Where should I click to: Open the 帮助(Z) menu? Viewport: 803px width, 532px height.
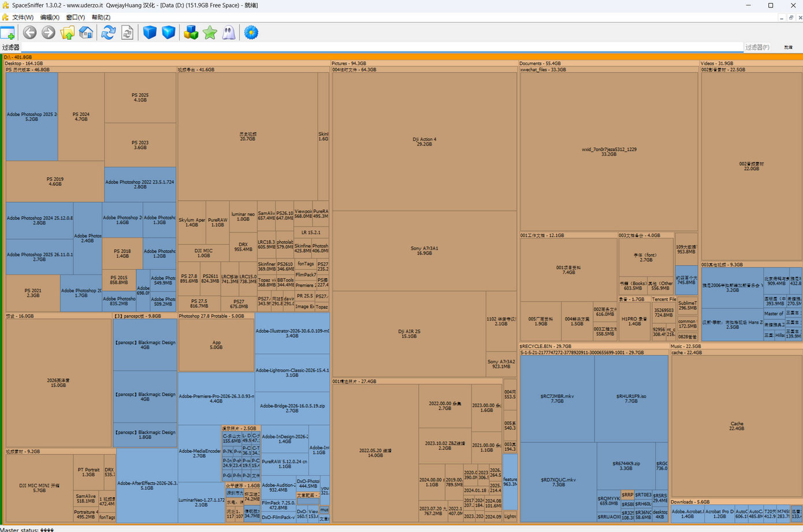101,17
